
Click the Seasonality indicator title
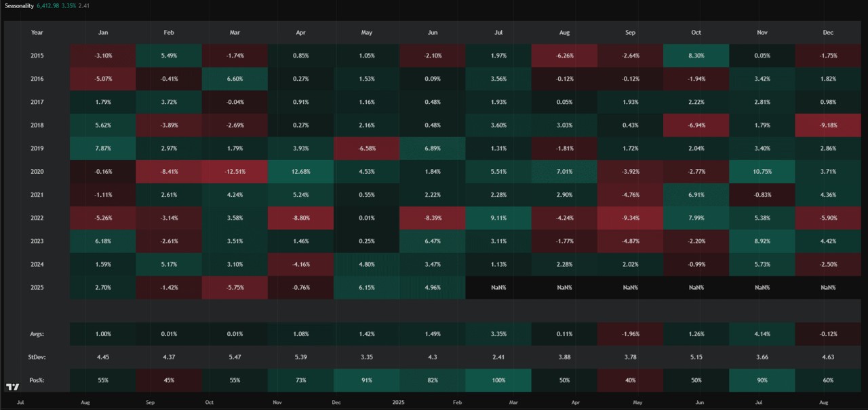coord(18,5)
